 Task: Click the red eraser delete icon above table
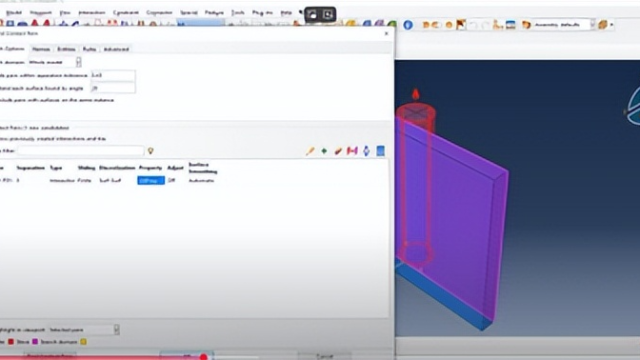(338, 151)
